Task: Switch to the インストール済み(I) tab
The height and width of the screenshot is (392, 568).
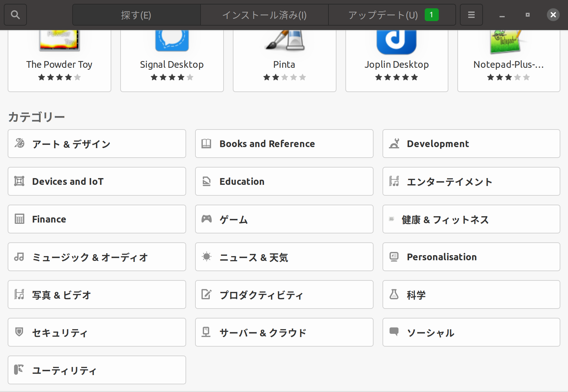Action: (x=264, y=15)
